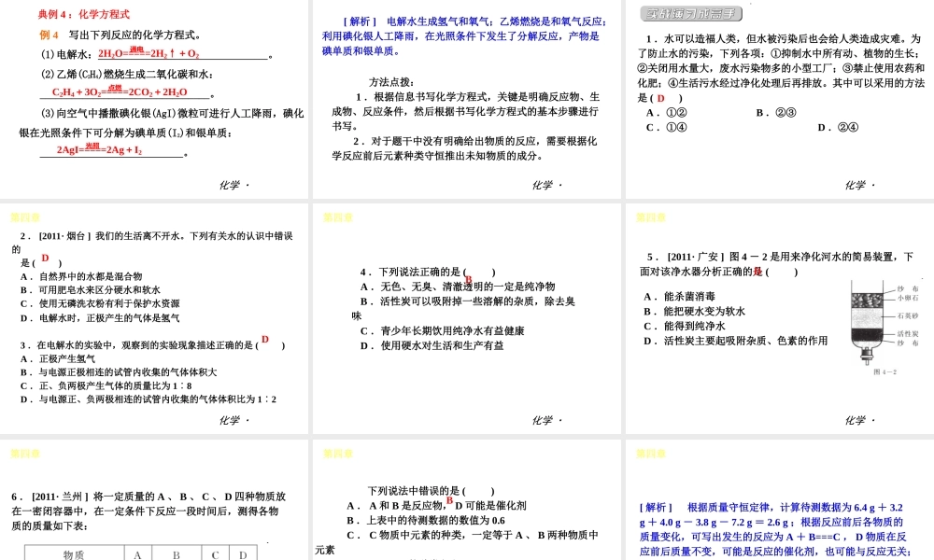Click the blue [解析] 电解水生成氢气和氧气 heading

click(x=474, y=21)
